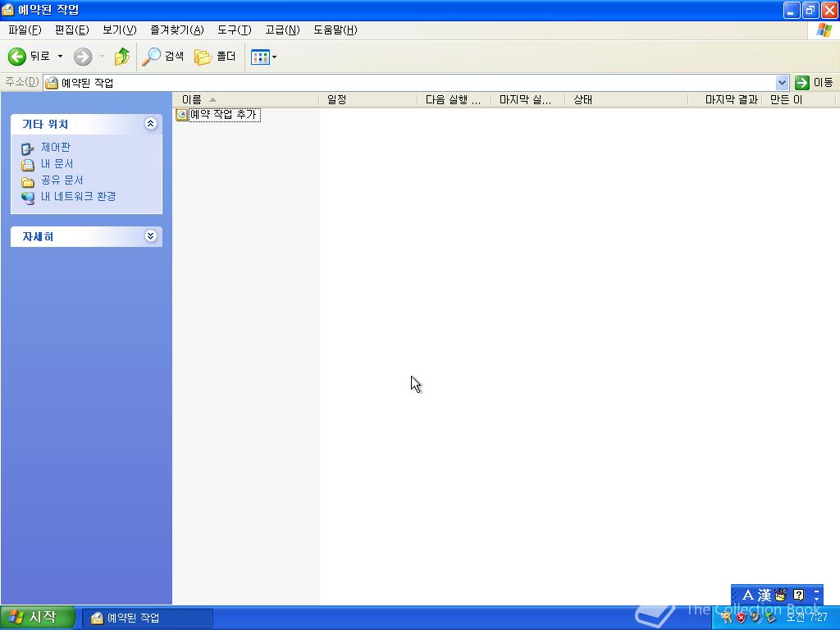The width and height of the screenshot is (840, 630).
Task: Click the language bar help icon
Action: point(798,595)
